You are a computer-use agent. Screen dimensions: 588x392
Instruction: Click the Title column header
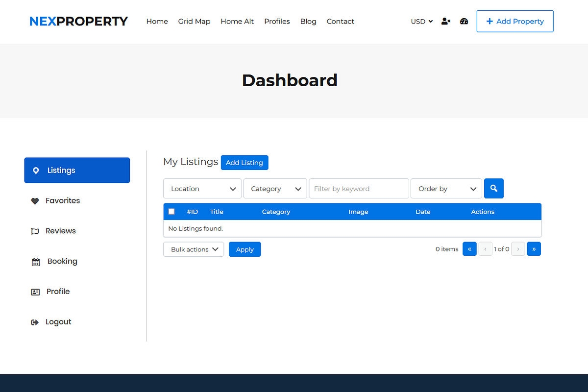click(217, 212)
